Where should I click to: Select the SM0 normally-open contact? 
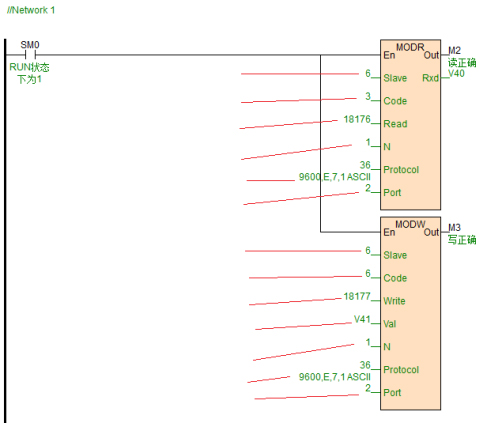[30, 55]
